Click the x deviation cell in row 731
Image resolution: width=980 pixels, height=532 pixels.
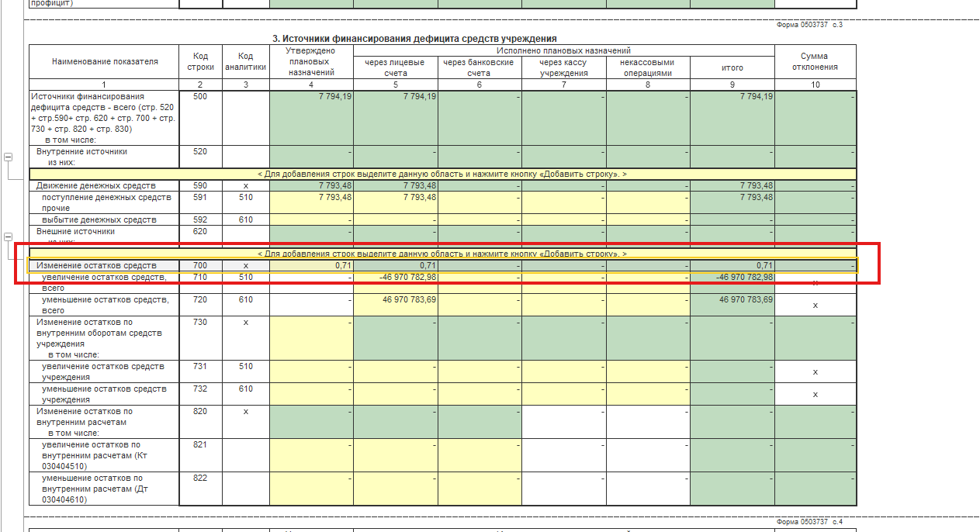pyautogui.click(x=816, y=371)
